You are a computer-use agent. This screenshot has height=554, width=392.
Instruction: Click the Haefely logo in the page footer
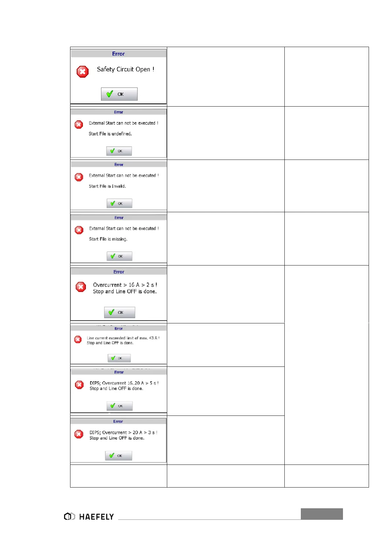89,516
